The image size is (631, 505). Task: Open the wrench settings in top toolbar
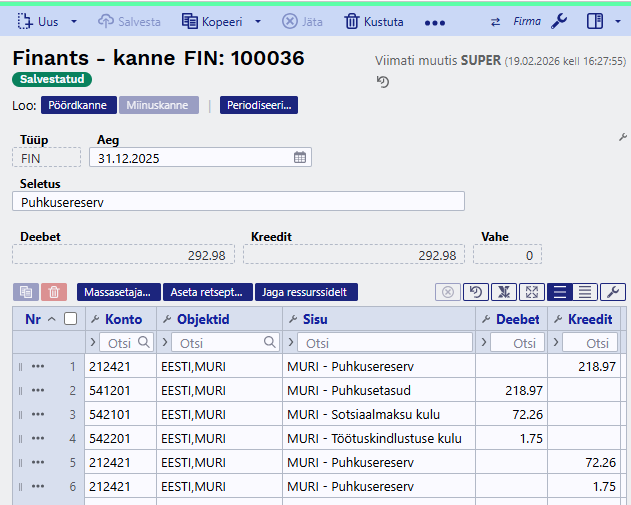pyautogui.click(x=560, y=21)
